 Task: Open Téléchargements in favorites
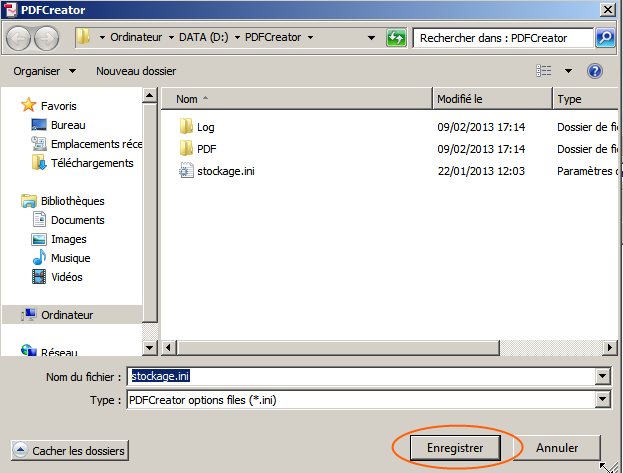[92, 163]
